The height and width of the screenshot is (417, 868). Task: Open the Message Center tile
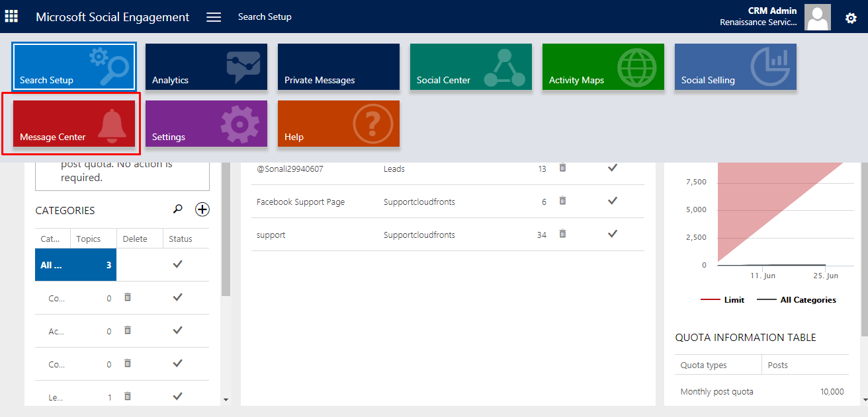[74, 124]
